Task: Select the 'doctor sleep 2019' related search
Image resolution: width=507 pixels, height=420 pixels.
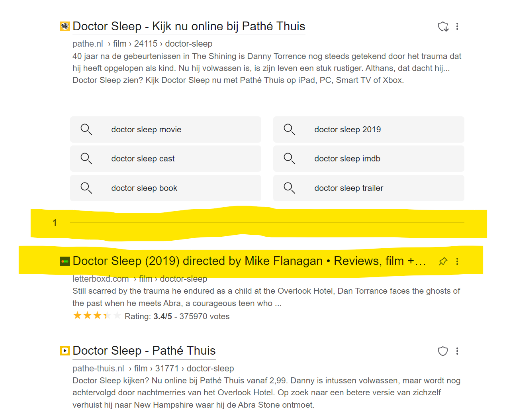Action: pyautogui.click(x=347, y=130)
